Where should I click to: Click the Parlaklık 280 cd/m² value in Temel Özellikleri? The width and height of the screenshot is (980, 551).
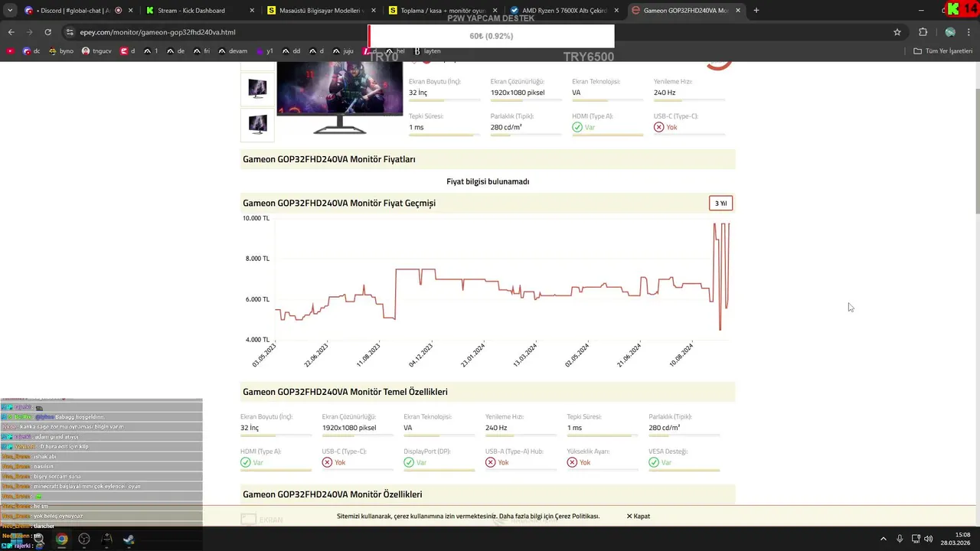point(664,428)
